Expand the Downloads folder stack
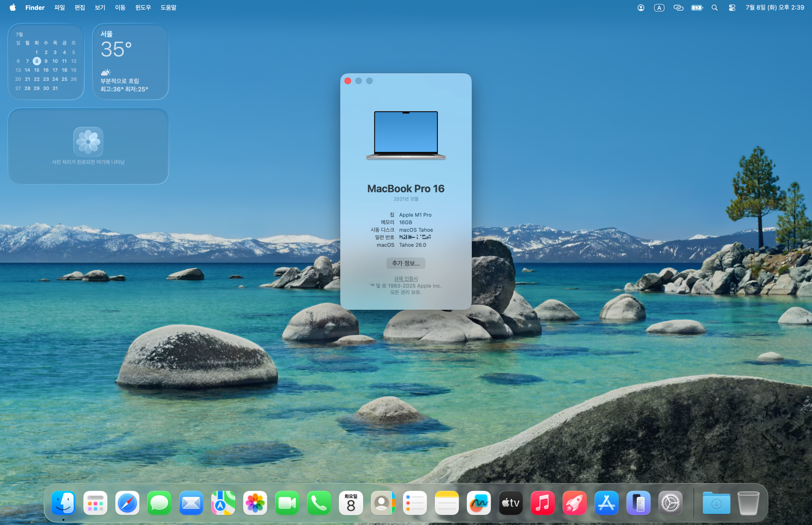The height and width of the screenshot is (525, 812). coord(716,503)
